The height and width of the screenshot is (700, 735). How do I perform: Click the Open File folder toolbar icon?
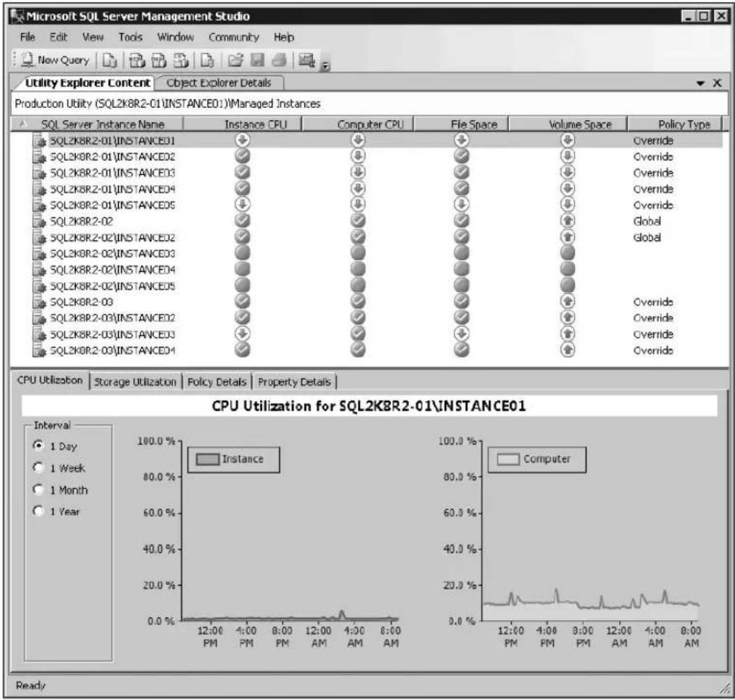pyautogui.click(x=235, y=60)
